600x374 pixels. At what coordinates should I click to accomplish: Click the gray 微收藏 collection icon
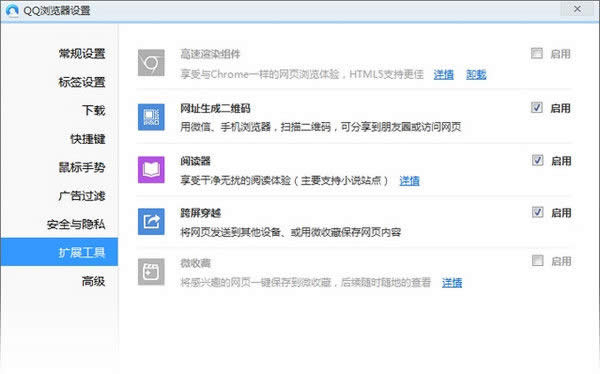tap(151, 272)
